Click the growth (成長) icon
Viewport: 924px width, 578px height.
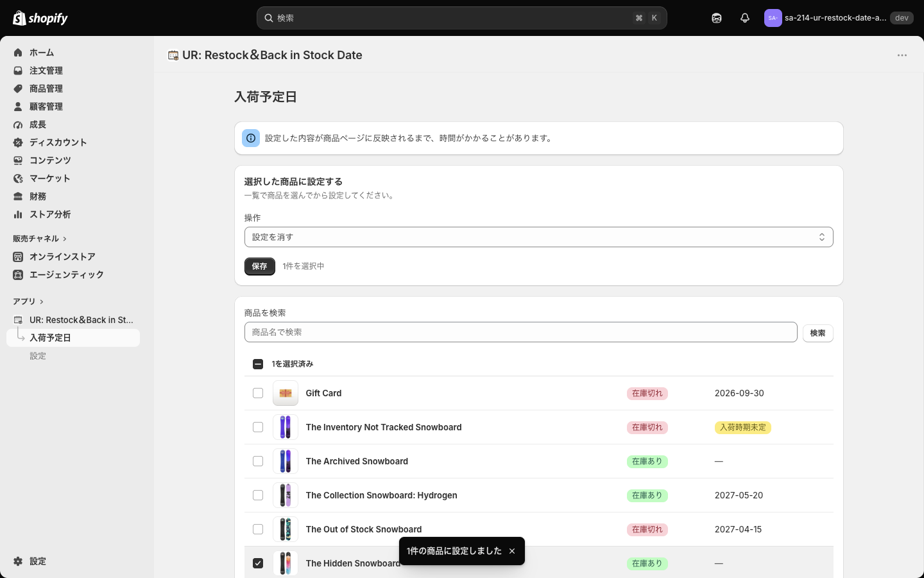click(x=18, y=125)
